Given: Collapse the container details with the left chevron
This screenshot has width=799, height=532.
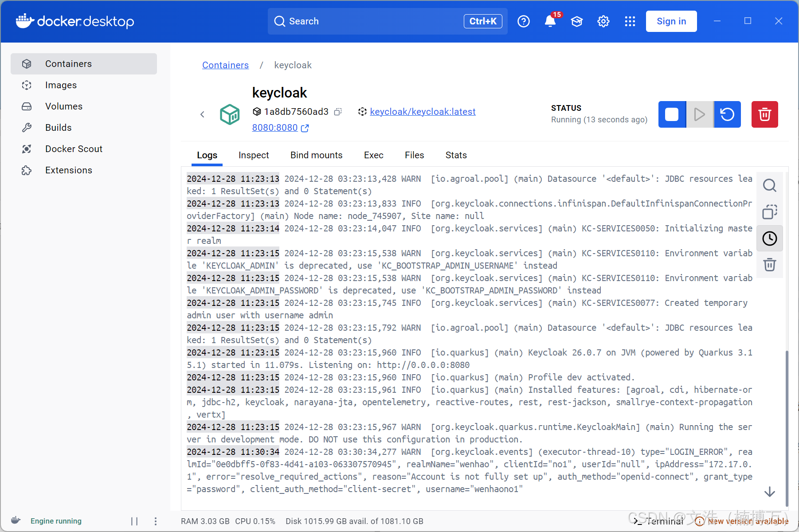Looking at the screenshot, I should coord(202,114).
